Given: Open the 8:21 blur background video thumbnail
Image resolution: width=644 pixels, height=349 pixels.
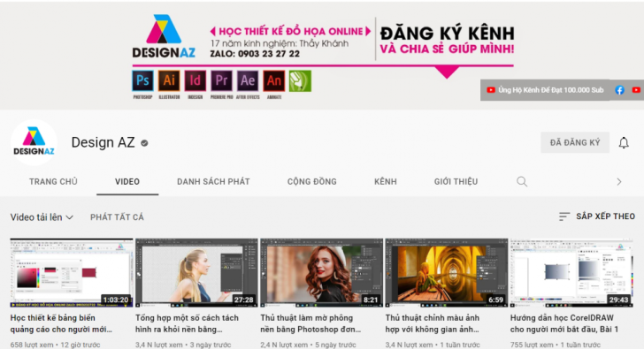Looking at the screenshot, I should [322, 273].
